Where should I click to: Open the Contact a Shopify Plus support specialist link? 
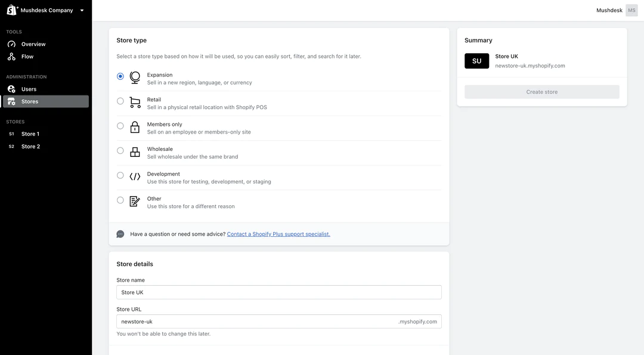click(278, 234)
